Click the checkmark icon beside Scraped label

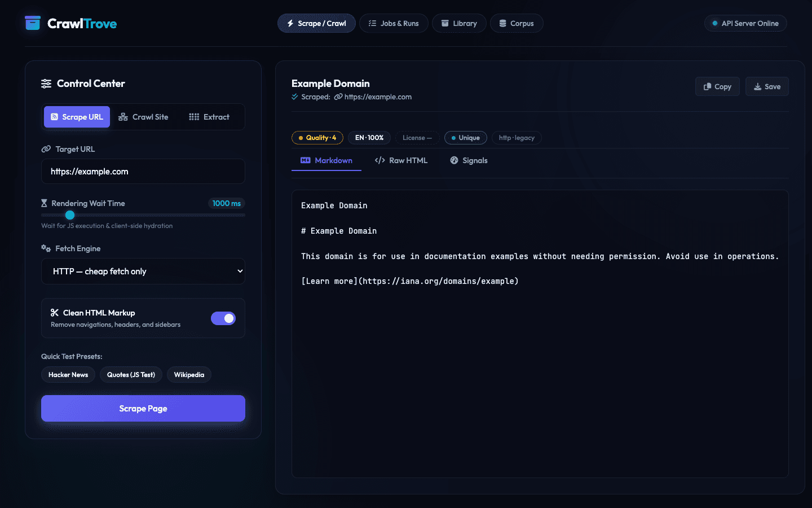point(294,97)
